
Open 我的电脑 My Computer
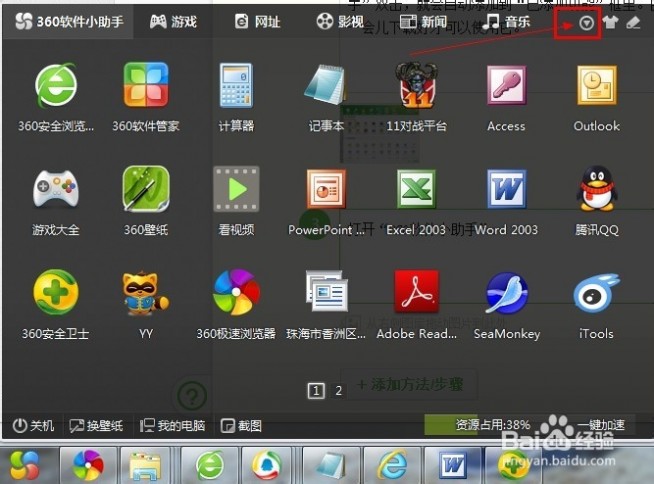(x=172, y=426)
